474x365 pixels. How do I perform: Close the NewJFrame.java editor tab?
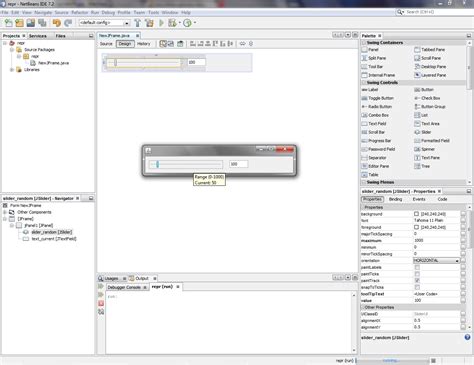click(x=137, y=35)
